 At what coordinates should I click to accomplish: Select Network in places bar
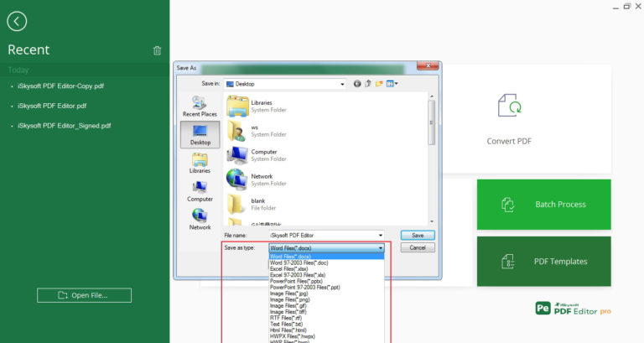pos(200,220)
